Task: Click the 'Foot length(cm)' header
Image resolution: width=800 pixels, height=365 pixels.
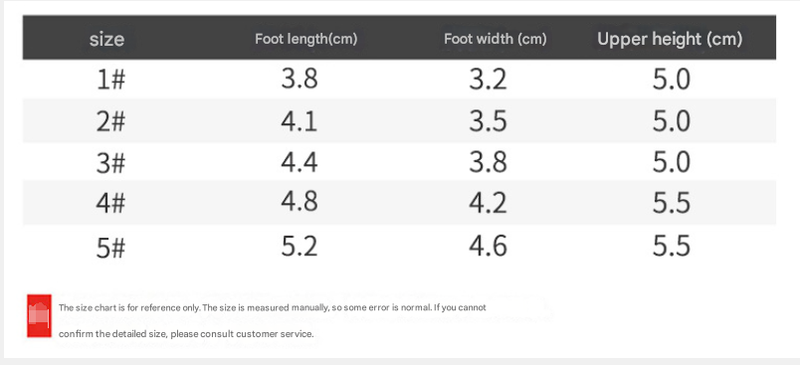Action: point(306,39)
